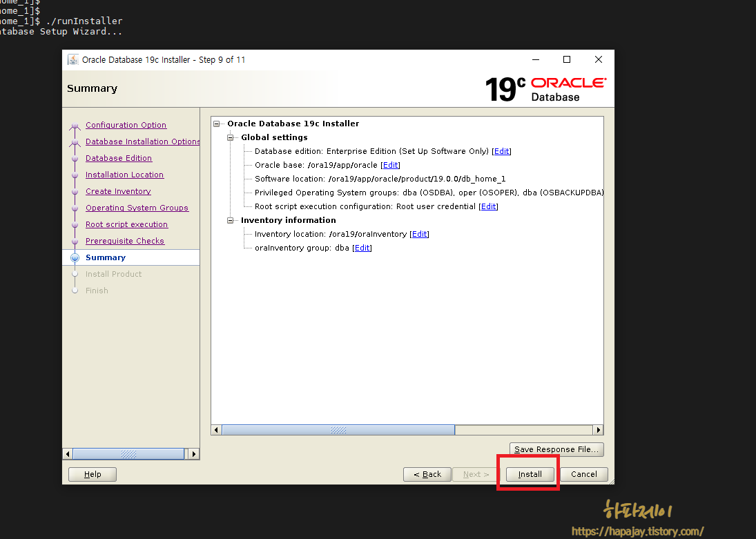Minimize the Oracle installer window

pos(536,60)
